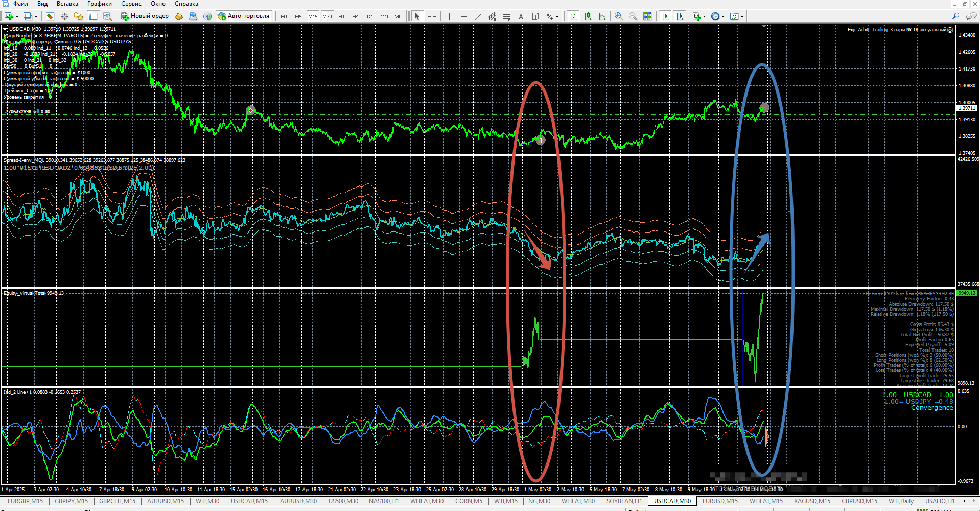This screenshot has height=511, width=980.
Task: Select the Fibonacci retracement tool
Action: coord(506,16)
